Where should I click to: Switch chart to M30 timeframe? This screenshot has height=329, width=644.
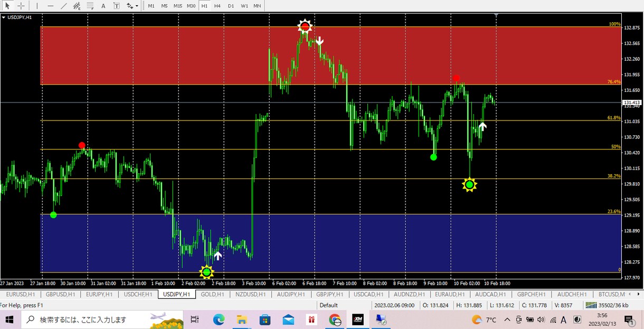(191, 6)
